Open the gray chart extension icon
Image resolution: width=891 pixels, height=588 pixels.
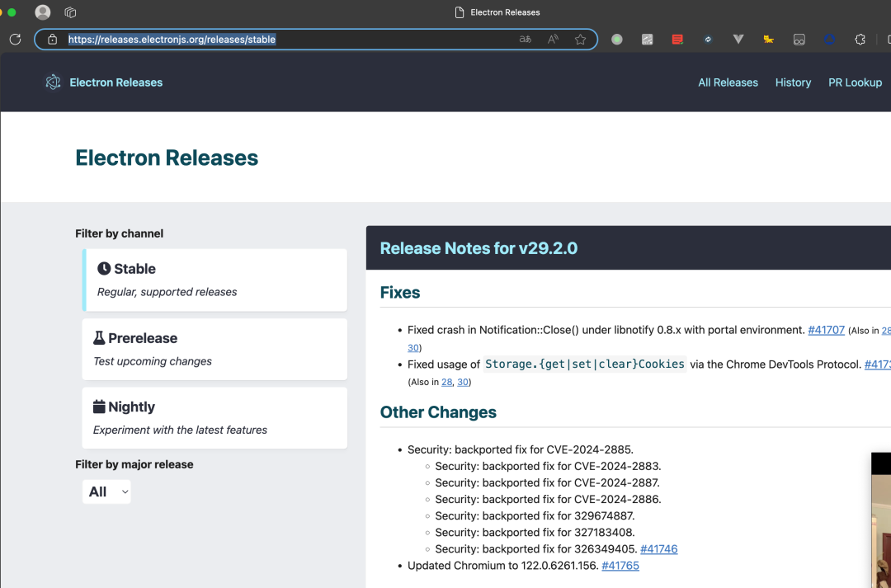coord(648,40)
